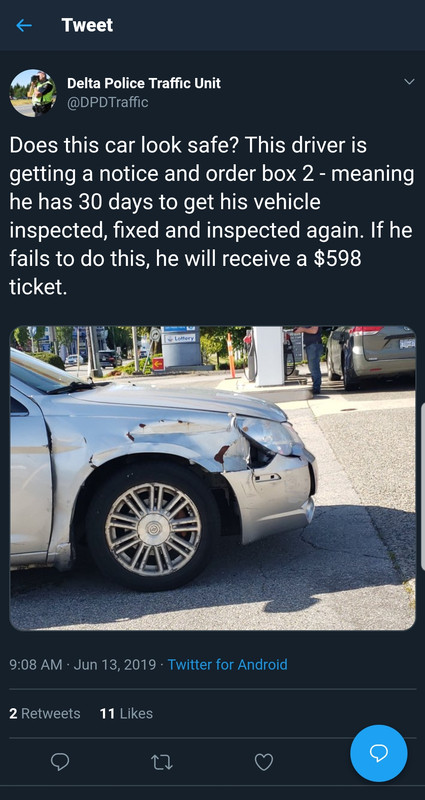Image resolution: width=425 pixels, height=800 pixels.
Task: Open the damaged car photo
Action: [x=212, y=478]
